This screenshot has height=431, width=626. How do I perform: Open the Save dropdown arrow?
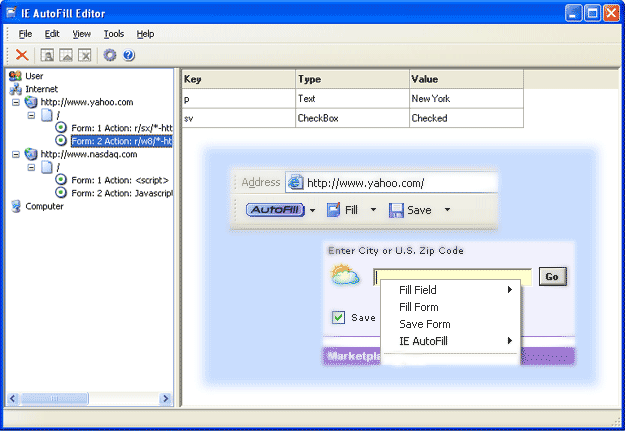[x=447, y=210]
